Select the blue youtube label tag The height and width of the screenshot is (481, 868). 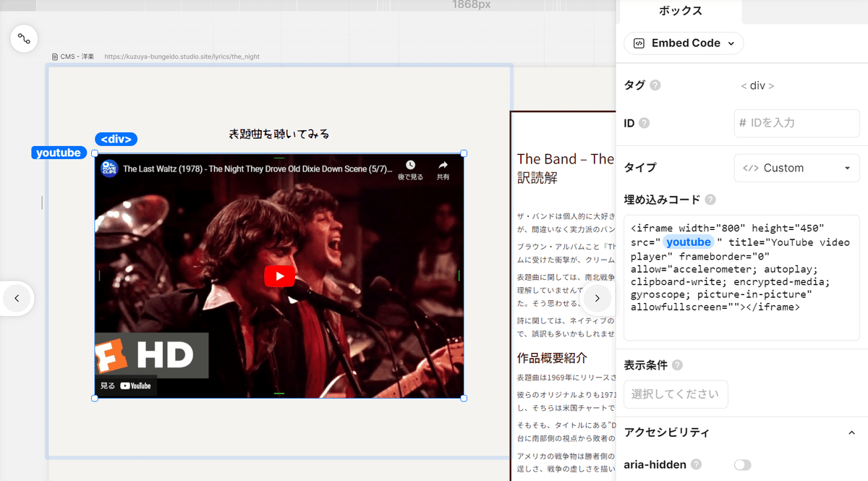pos(59,153)
